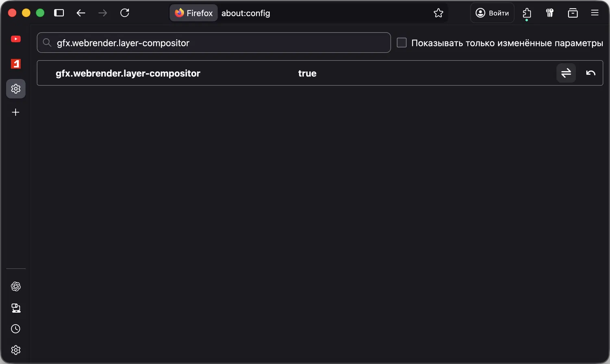
Task: Reset the layer-compositor preference to default
Action: pyautogui.click(x=590, y=73)
